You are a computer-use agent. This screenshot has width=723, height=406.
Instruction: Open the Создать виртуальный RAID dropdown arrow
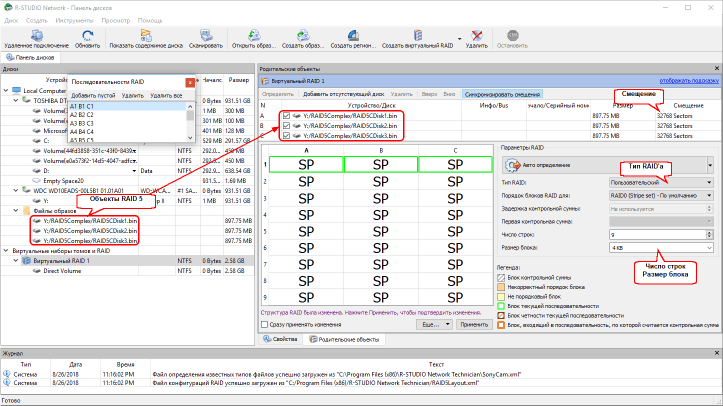459,39
